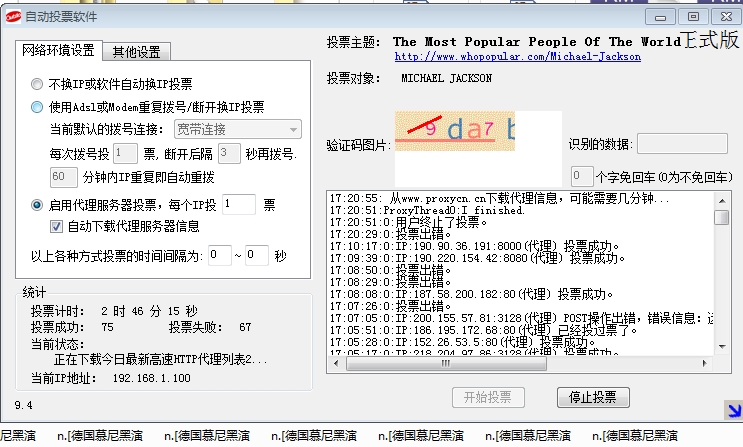Click log line with IP 190.90.36.191:8000
Image resolution: width=743 pixels, height=447 pixels.
click(474, 246)
